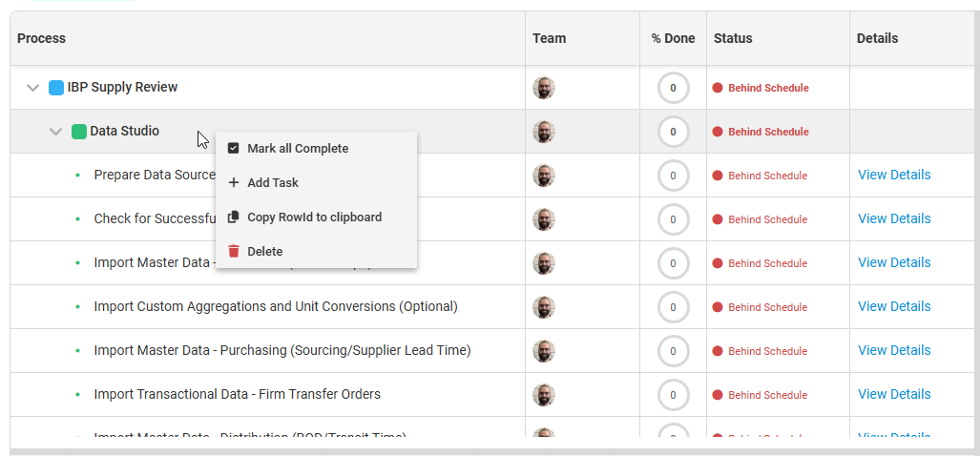Click red status dot for IBP Supply Review
The width and height of the screenshot is (980, 456).
tap(718, 88)
